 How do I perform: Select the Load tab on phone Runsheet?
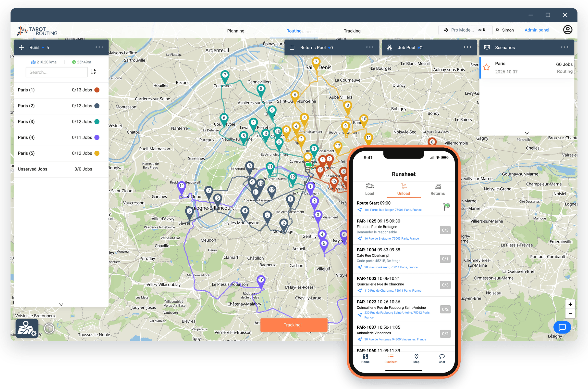coord(369,190)
